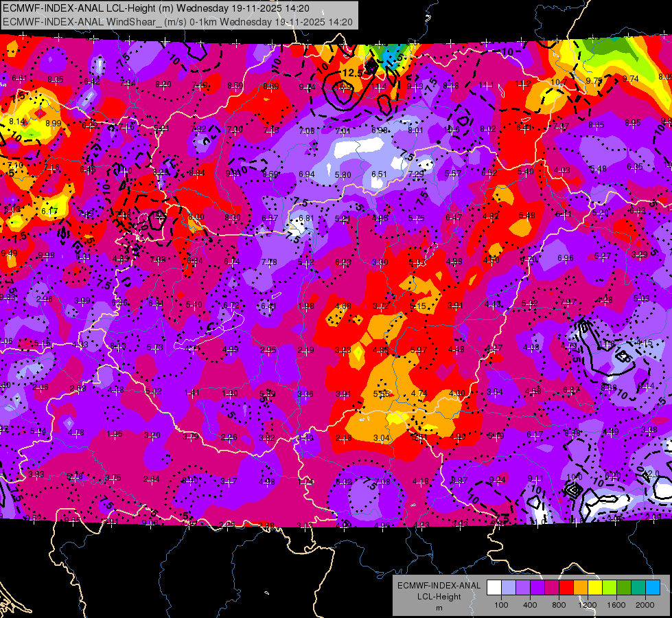672x618 pixels.
Task: Pick the sky blue legend swatch
Action: coord(653,588)
